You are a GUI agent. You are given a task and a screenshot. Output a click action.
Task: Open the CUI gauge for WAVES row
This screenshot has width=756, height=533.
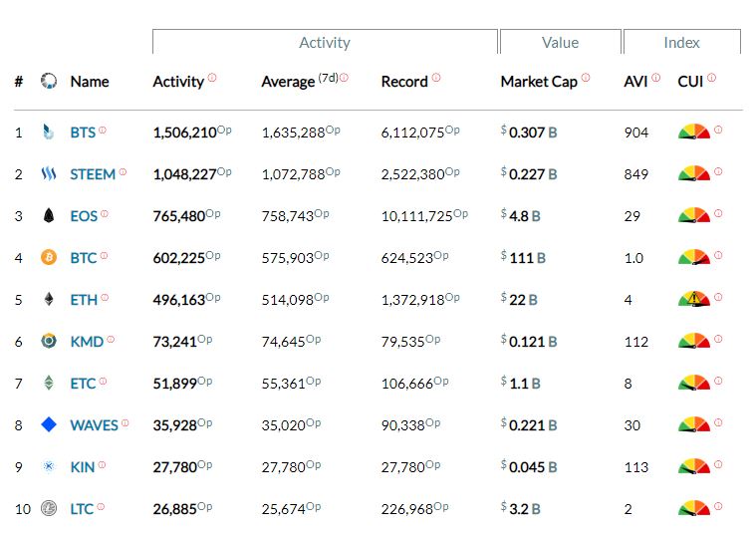click(694, 425)
